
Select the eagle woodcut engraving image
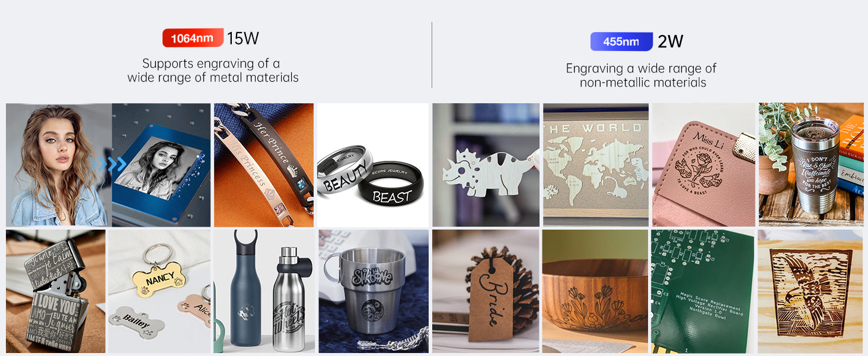[810, 291]
